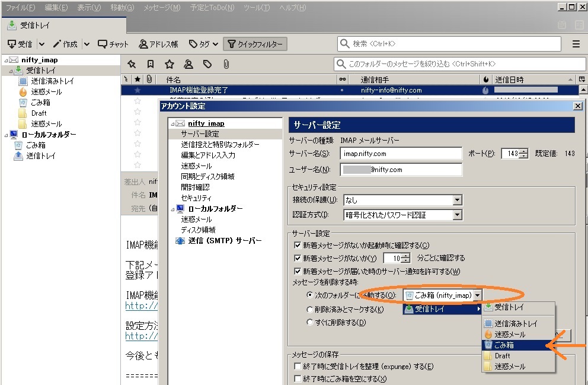Toggle the クイックフィルター quick filter button
The width and height of the screenshot is (588, 385).
(x=255, y=44)
